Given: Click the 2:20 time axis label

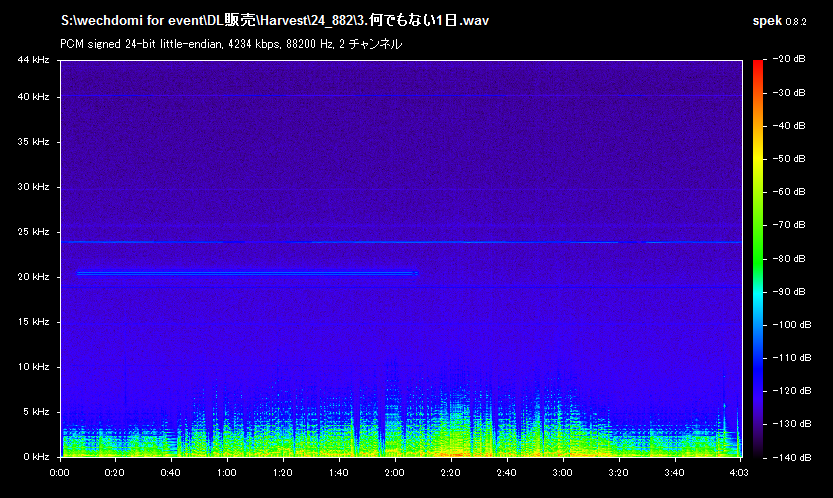Looking at the screenshot, I should 450,472.
